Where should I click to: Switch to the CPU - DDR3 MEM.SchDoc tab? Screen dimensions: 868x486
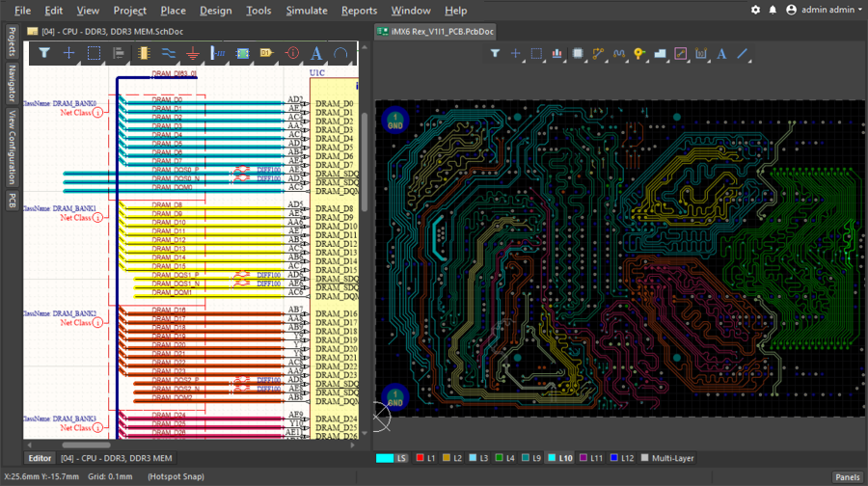coord(105,32)
